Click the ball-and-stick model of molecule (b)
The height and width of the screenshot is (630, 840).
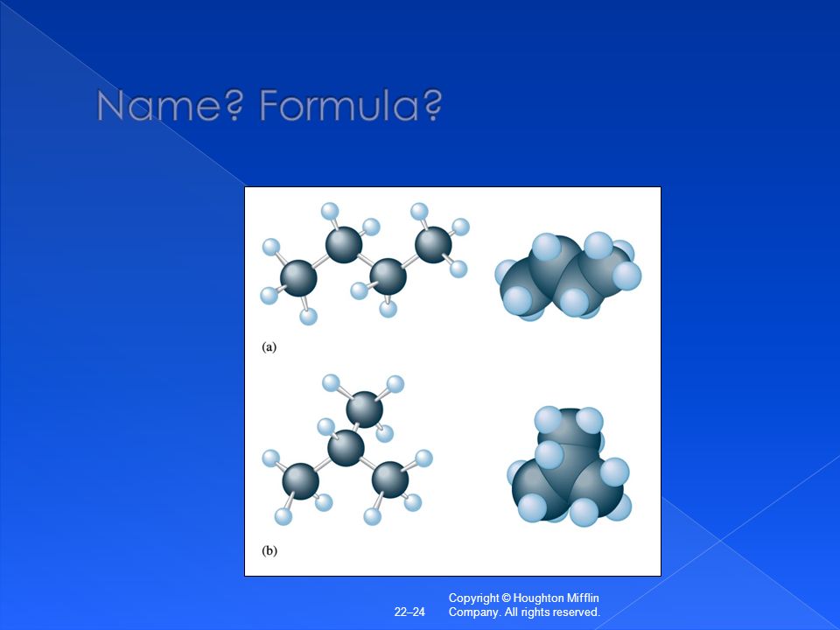[347, 450]
